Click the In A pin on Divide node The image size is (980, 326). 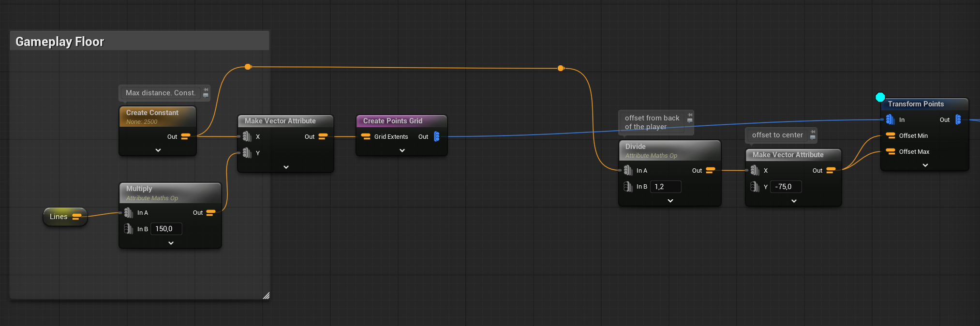pyautogui.click(x=628, y=171)
